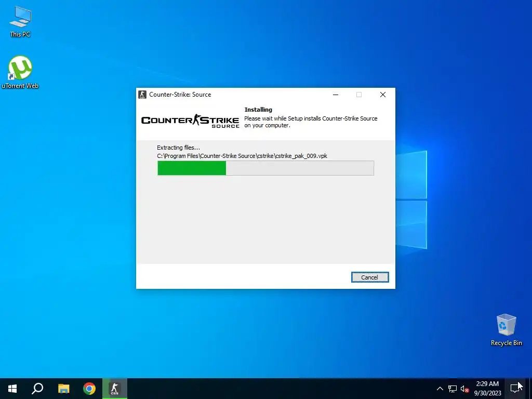
Task: Open This PC desktop icon
Action: pos(20,22)
